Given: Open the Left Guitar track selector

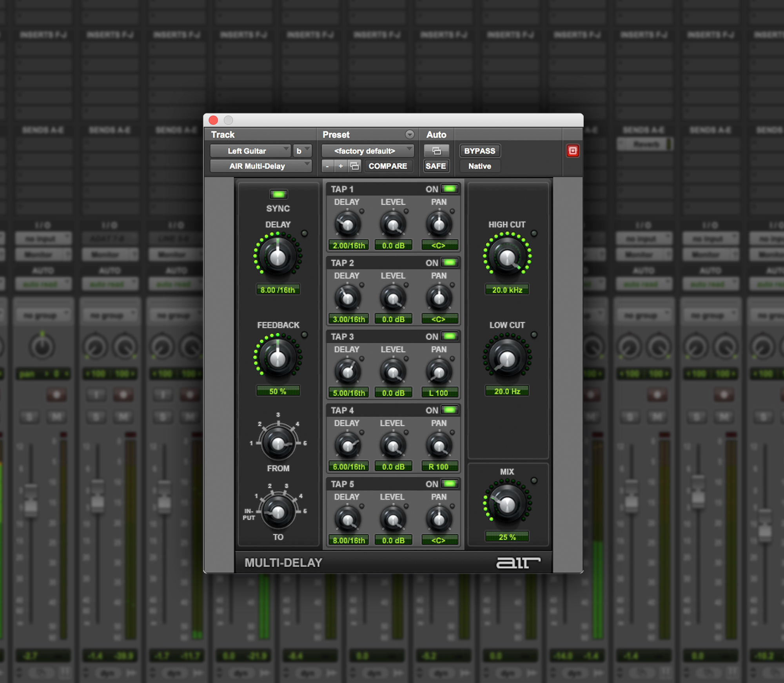Looking at the screenshot, I should coord(250,151).
